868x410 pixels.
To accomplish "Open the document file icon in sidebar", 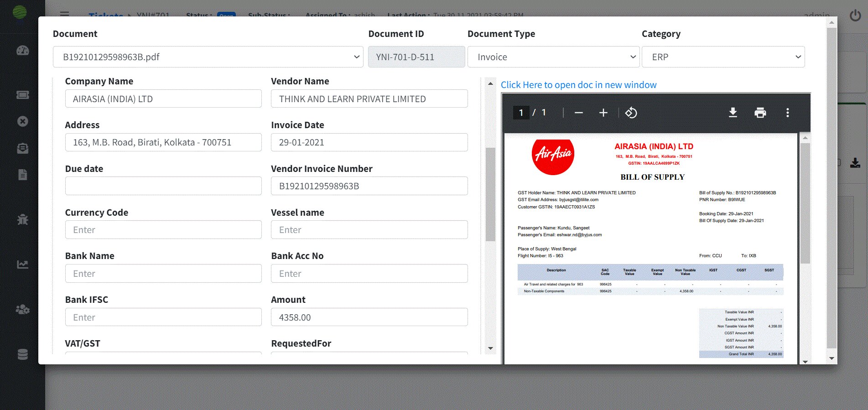I will coord(22,175).
